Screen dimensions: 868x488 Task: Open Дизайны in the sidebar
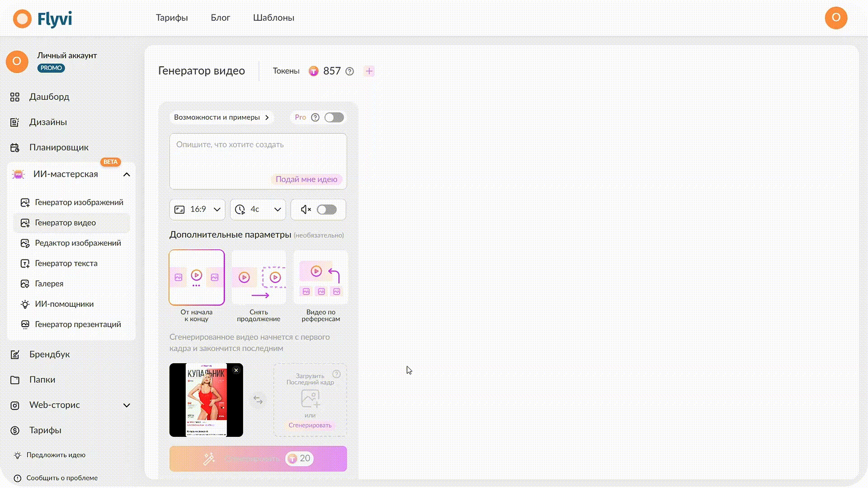pyautogui.click(x=48, y=122)
